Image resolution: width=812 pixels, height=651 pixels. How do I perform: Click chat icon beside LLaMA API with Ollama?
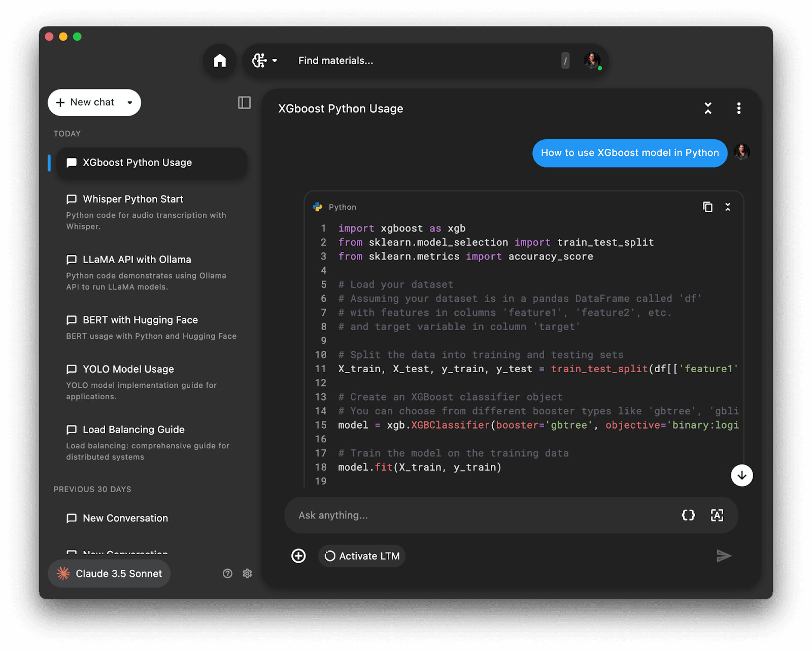[x=72, y=259]
